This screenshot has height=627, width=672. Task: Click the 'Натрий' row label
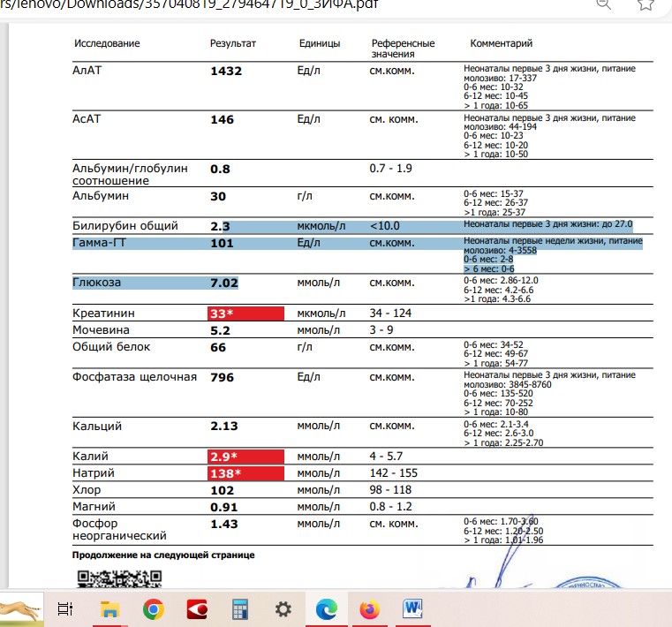pos(93,473)
